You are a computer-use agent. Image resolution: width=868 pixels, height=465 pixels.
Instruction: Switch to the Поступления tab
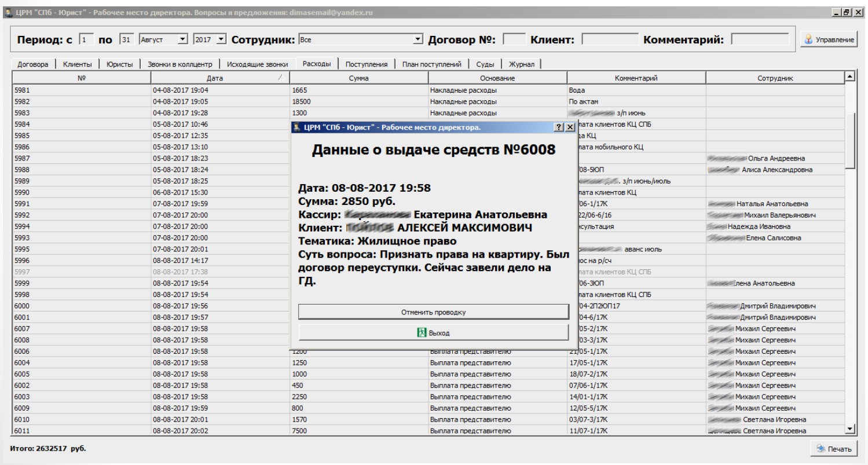point(367,65)
